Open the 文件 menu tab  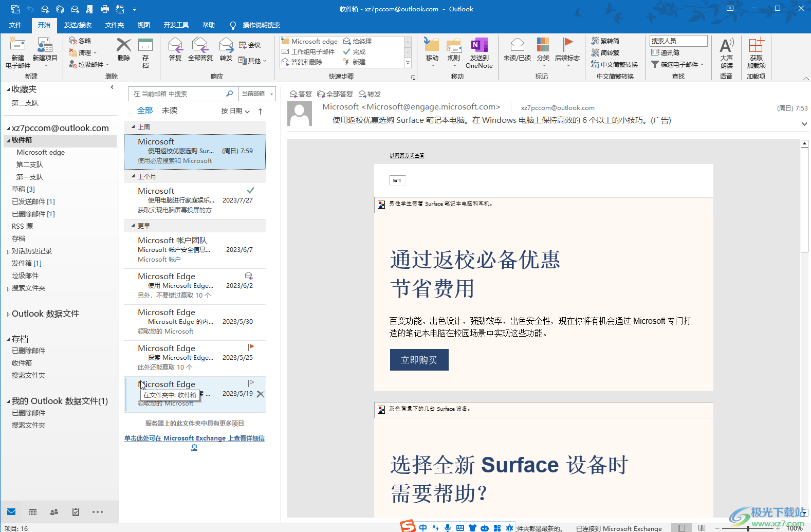tap(15, 25)
